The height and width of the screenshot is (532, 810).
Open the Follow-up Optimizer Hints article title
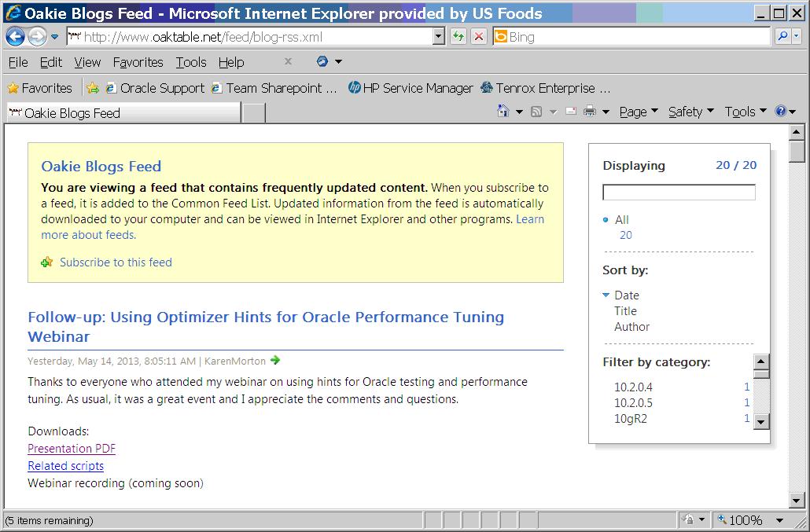click(266, 327)
